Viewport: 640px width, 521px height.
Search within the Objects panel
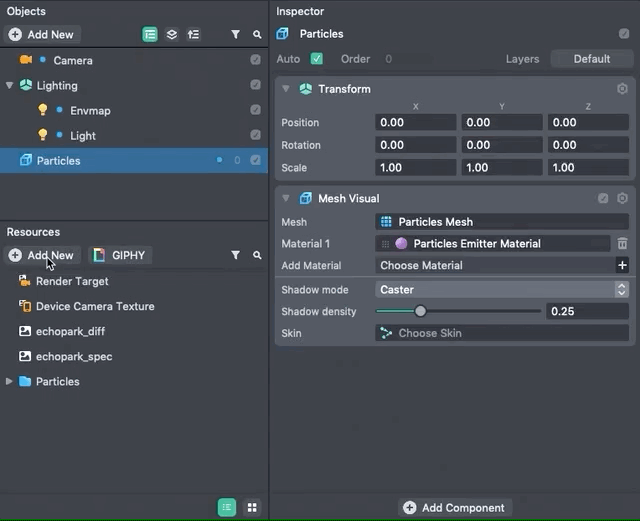[x=257, y=35]
